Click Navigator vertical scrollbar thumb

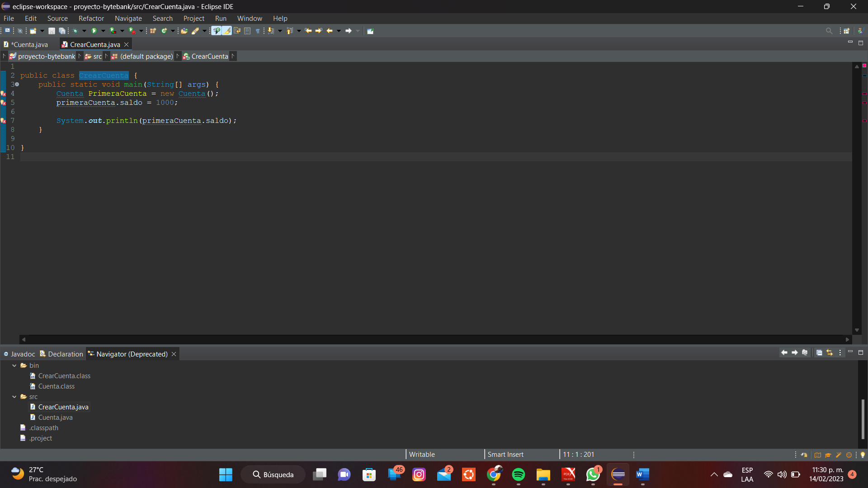[863, 419]
